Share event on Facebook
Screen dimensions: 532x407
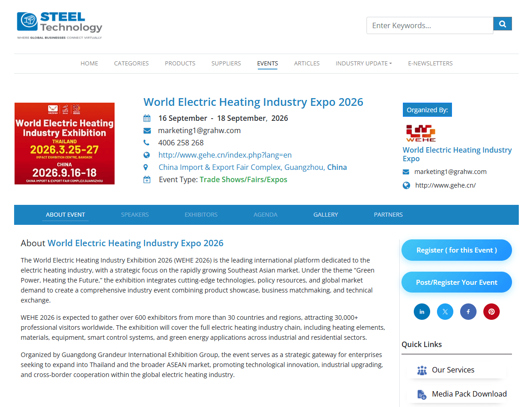click(x=468, y=312)
